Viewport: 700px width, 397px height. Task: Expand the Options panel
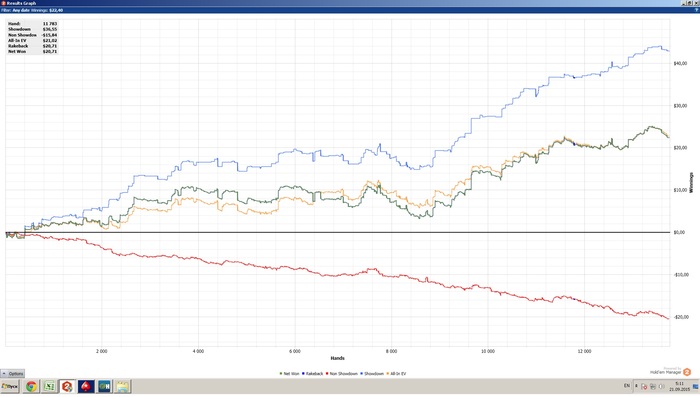[12, 373]
